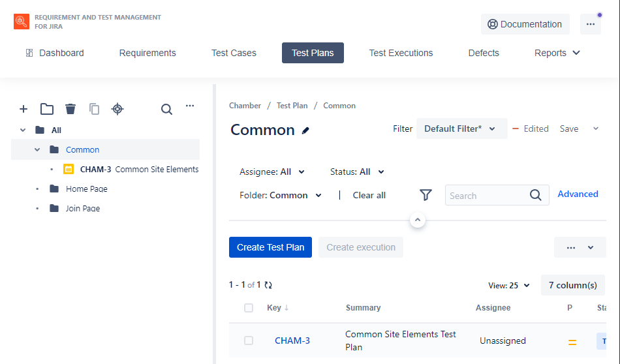Click the All root folder icon
The width and height of the screenshot is (620, 364).
pos(40,130)
